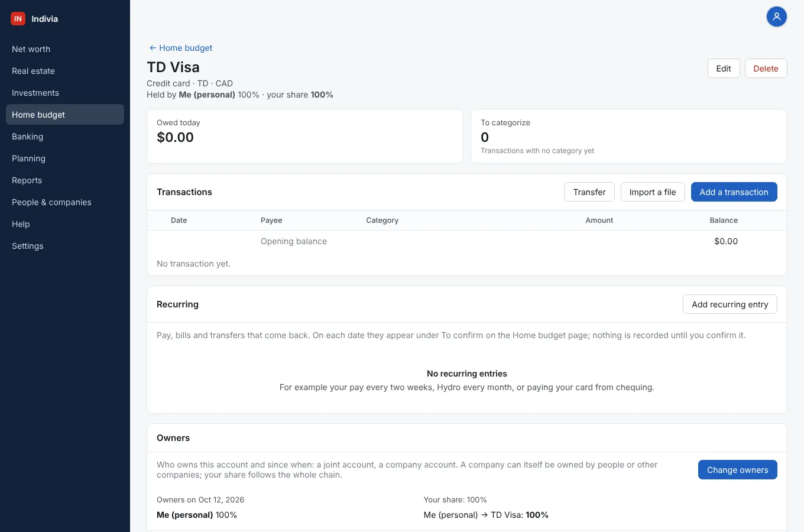Click 'Transactions with no category yet' text
Viewport: 804px width, 532px height.
(537, 151)
